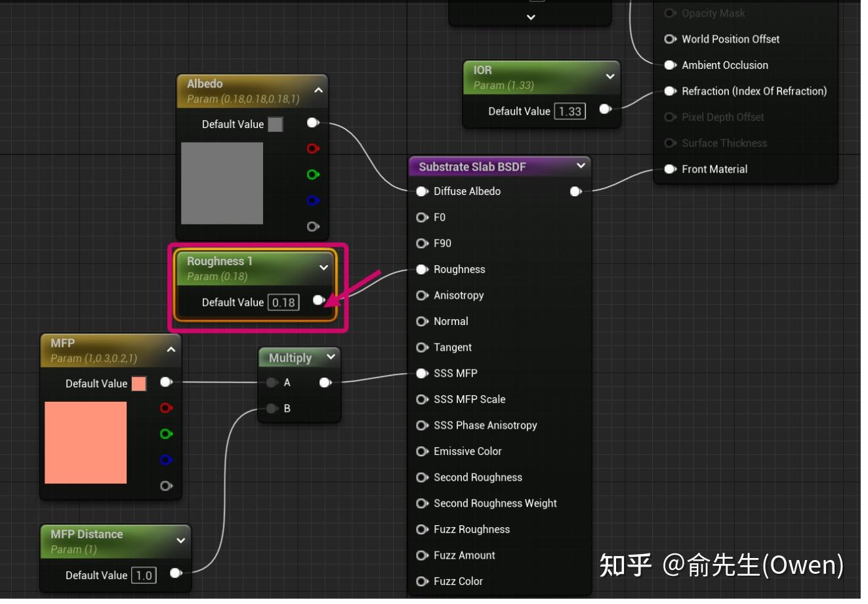Click the IOR node's output pin
Image resolution: width=868 pixels, height=604 pixels.
pyautogui.click(x=604, y=110)
